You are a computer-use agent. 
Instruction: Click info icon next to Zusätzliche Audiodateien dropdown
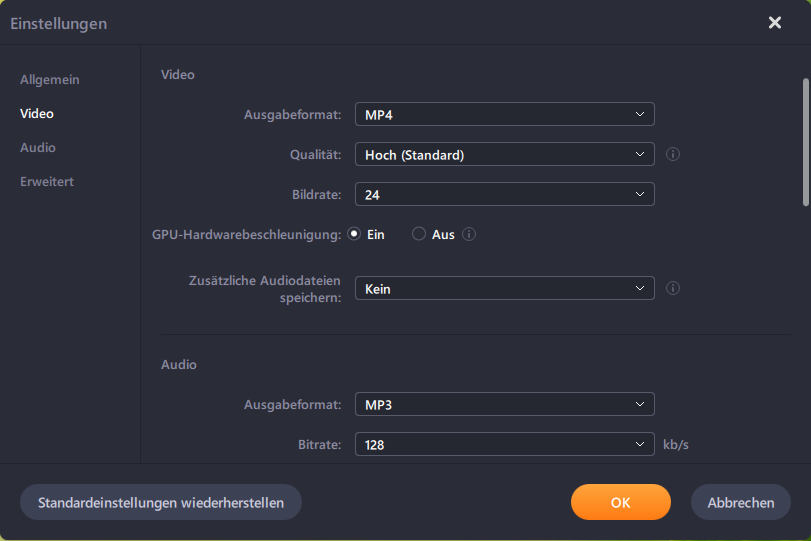pos(673,288)
